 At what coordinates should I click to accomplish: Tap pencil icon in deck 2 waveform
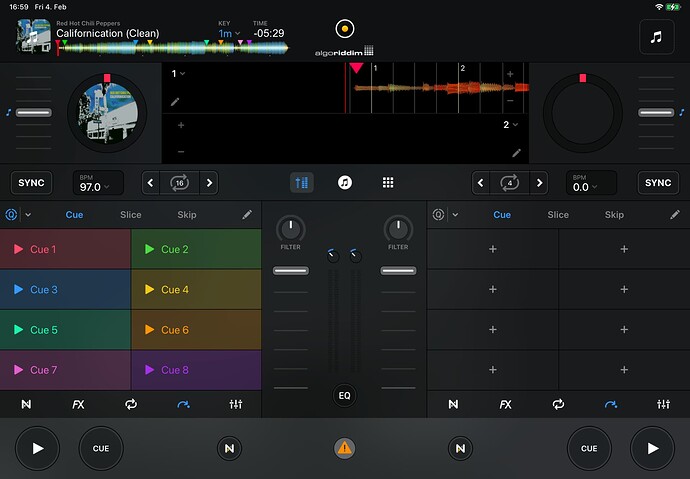click(x=517, y=153)
